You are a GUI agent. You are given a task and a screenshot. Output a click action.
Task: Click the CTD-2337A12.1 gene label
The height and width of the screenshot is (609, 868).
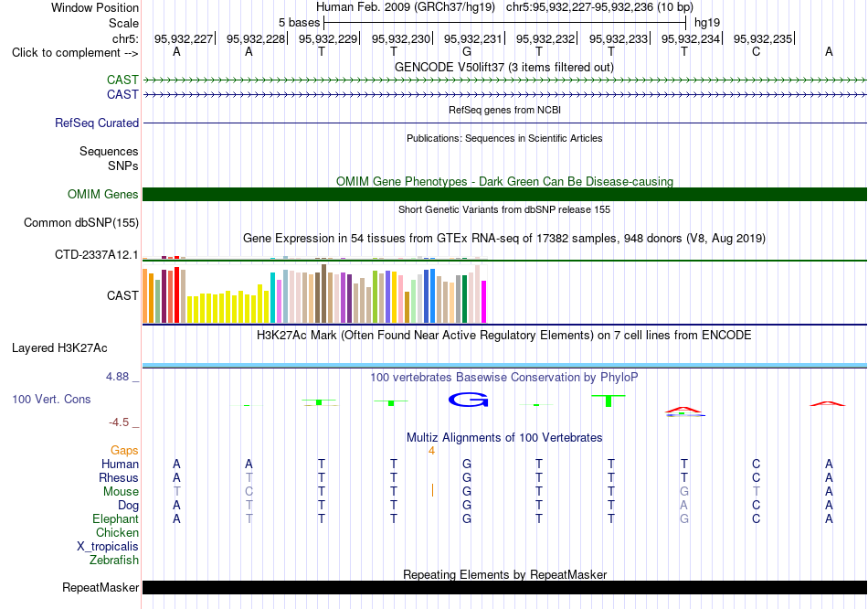96,255
